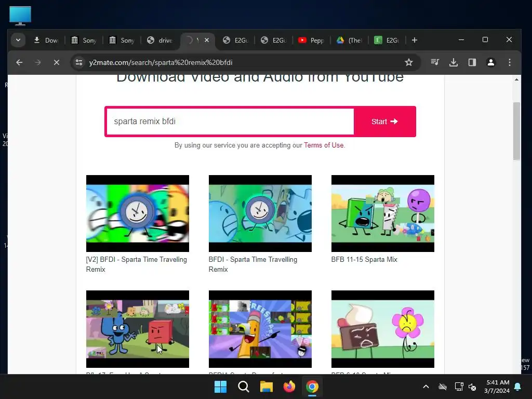The width and height of the screenshot is (532, 399).
Task: Switch to the Downloads tab
Action: (46, 41)
